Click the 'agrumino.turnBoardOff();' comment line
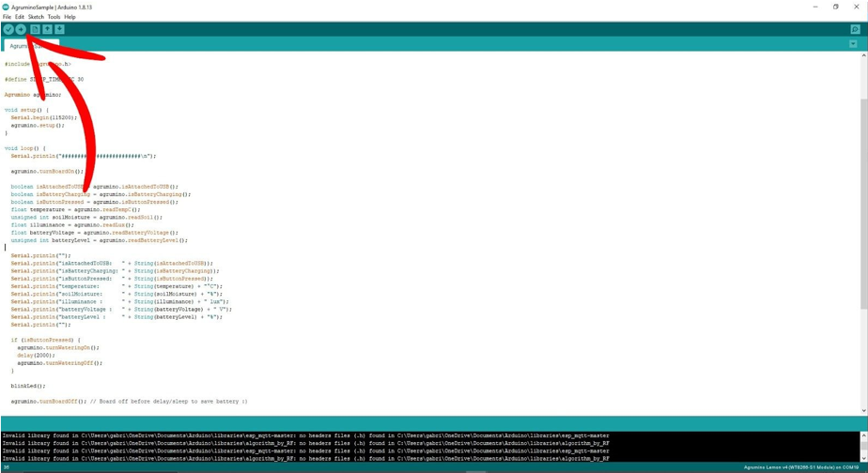The height and width of the screenshot is (473, 868). click(129, 402)
